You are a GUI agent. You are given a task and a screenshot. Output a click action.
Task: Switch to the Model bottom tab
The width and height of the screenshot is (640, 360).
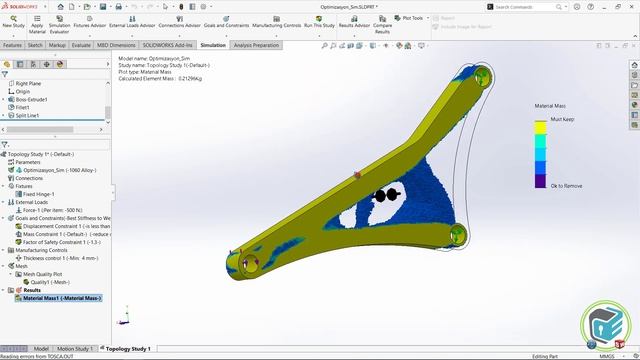(x=41, y=349)
